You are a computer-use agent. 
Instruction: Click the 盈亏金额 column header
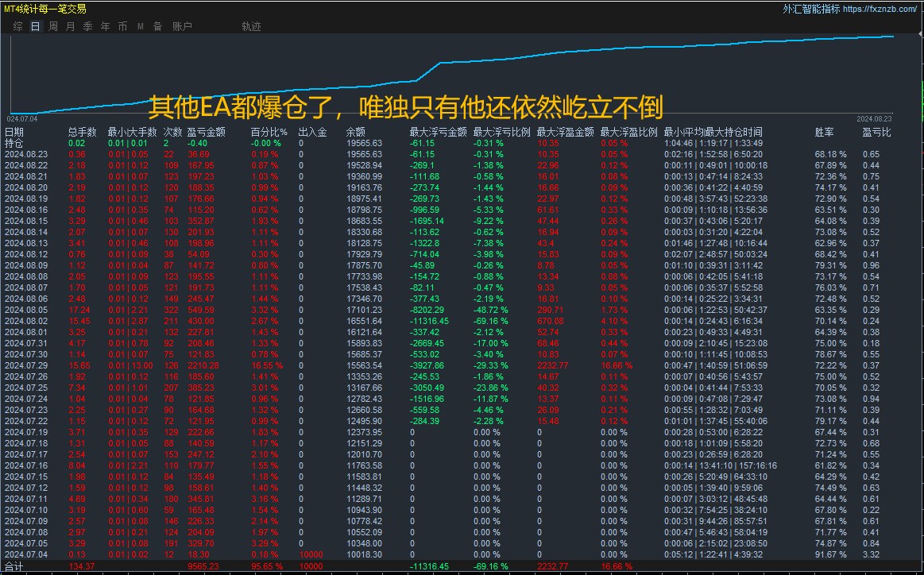coord(206,132)
